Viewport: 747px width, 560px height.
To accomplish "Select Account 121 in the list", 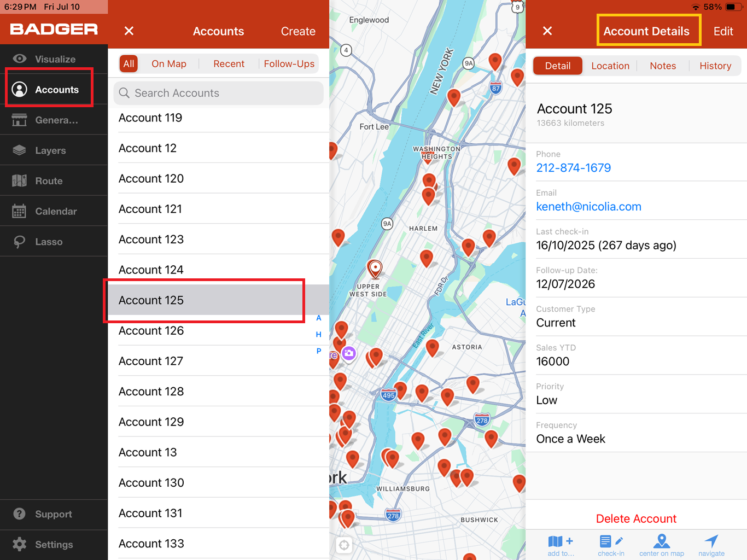I will click(x=219, y=209).
